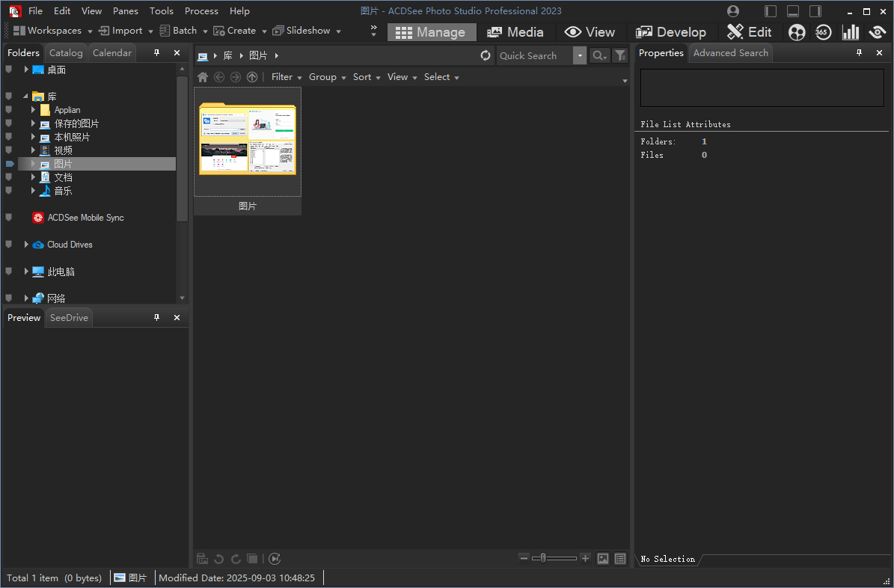Image resolution: width=894 pixels, height=588 pixels.
Task: Refresh the file list
Action: point(486,55)
